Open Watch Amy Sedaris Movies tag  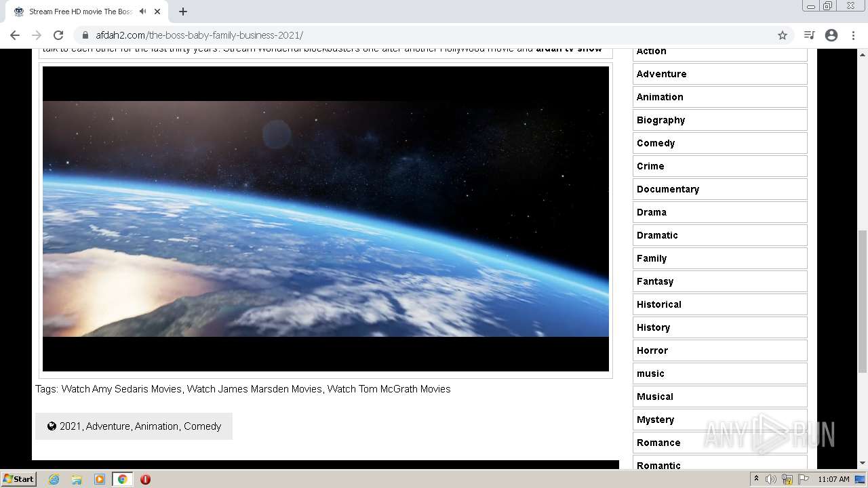121,389
